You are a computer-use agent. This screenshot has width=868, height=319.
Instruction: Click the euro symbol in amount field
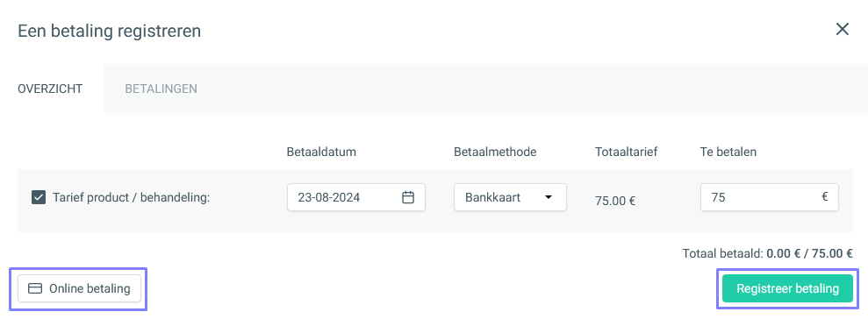[x=825, y=197]
